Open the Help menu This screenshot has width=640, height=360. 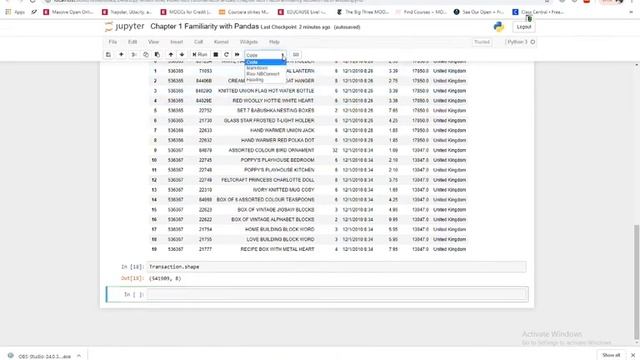[274, 42]
